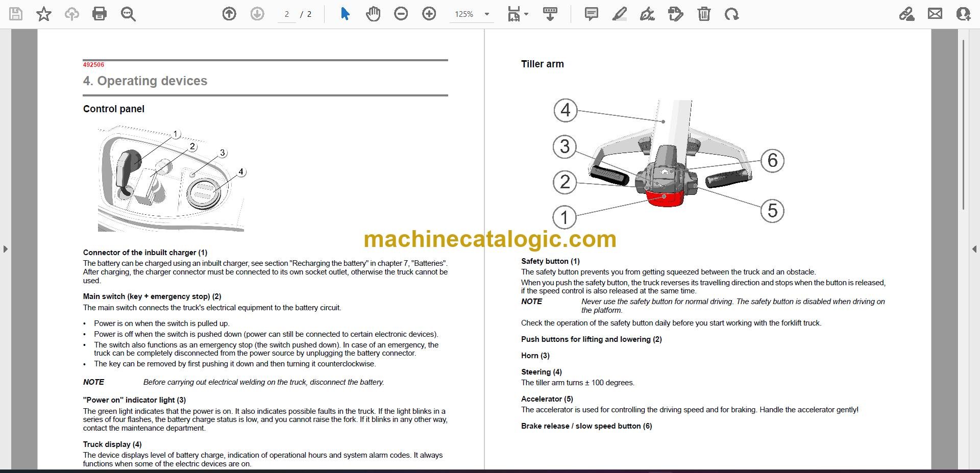
Task: Click the left page's NOTE label
Action: 93,382
